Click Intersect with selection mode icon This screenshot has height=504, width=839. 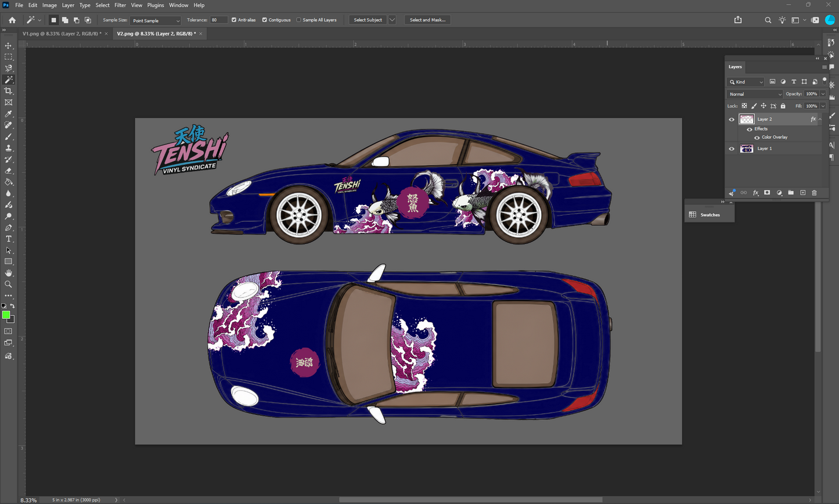click(x=88, y=20)
